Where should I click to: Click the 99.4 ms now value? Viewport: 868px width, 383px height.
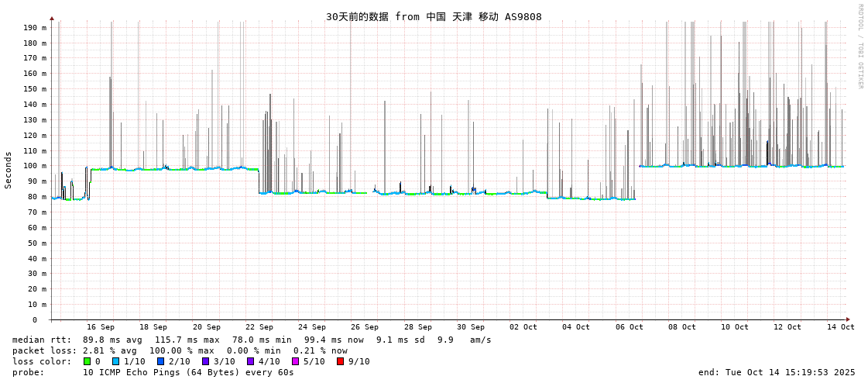point(334,340)
